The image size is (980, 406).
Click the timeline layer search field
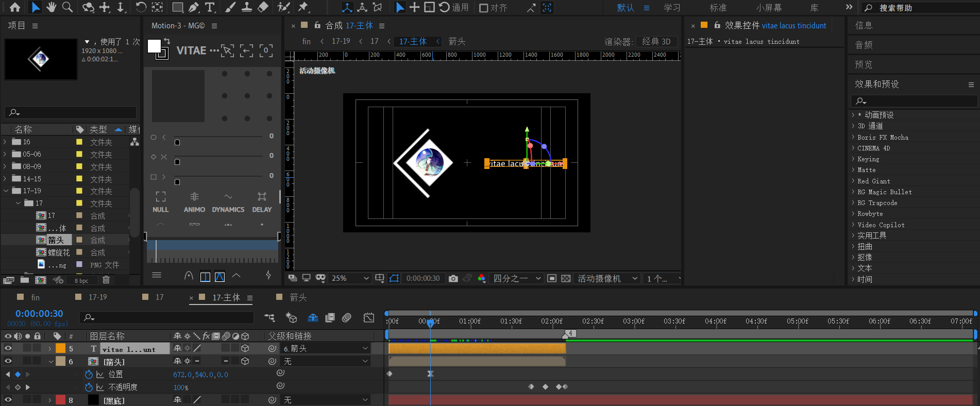166,317
